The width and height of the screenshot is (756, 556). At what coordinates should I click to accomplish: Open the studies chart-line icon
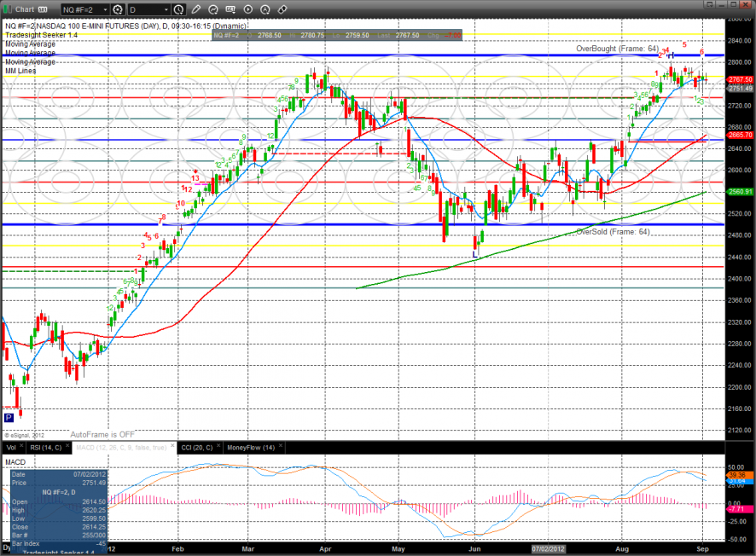[213, 9]
